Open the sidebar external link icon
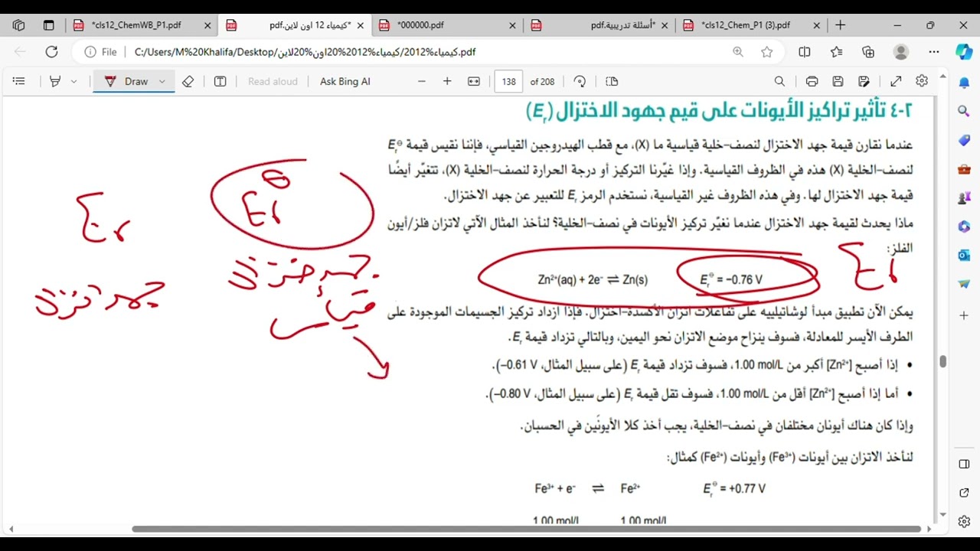Image resolution: width=980 pixels, height=551 pixels. [964, 493]
